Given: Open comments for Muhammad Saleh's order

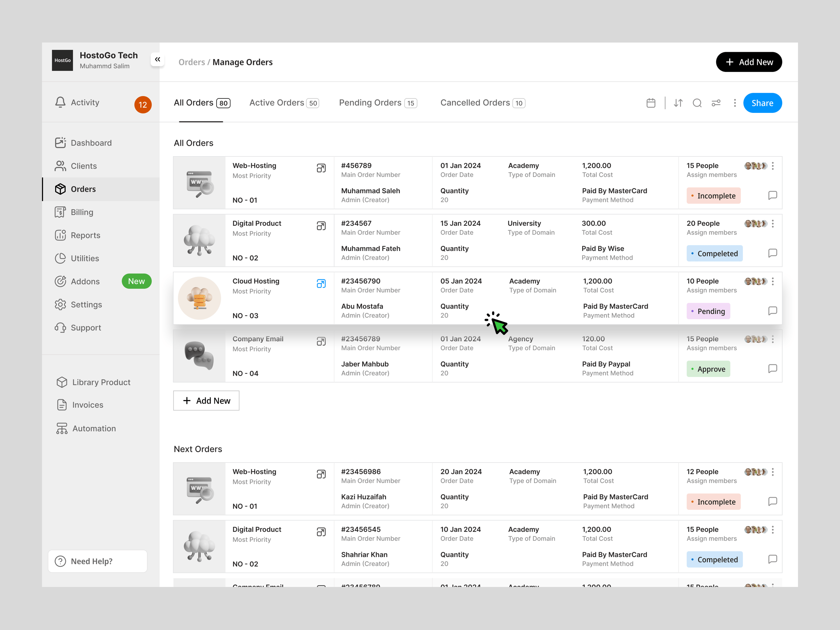Looking at the screenshot, I should (773, 195).
